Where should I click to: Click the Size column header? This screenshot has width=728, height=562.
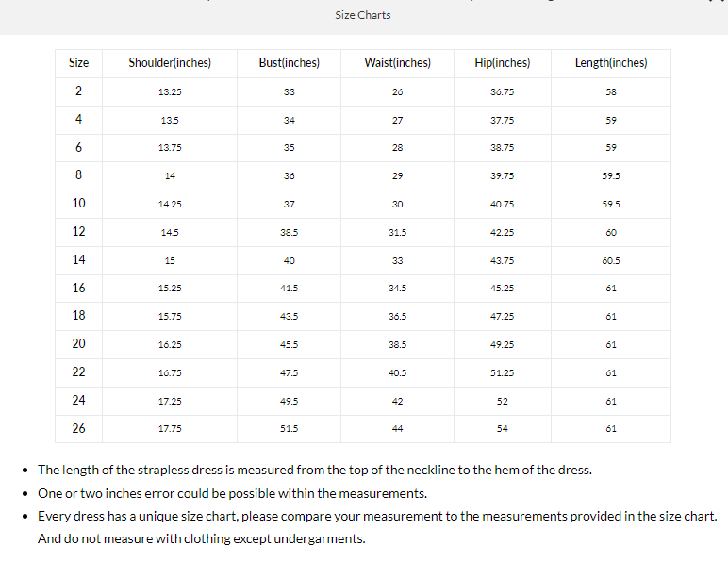tap(79, 63)
